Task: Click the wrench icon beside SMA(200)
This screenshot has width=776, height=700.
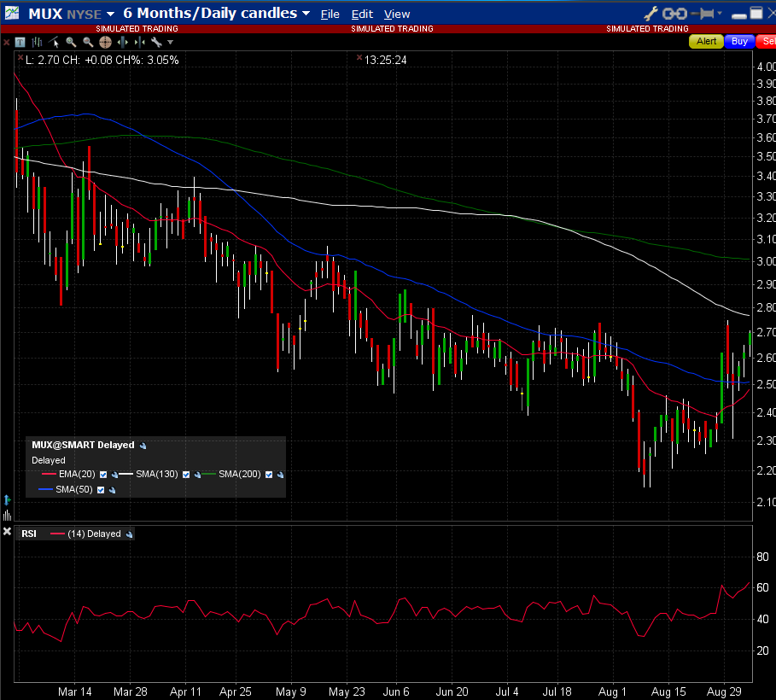Action: [x=280, y=474]
